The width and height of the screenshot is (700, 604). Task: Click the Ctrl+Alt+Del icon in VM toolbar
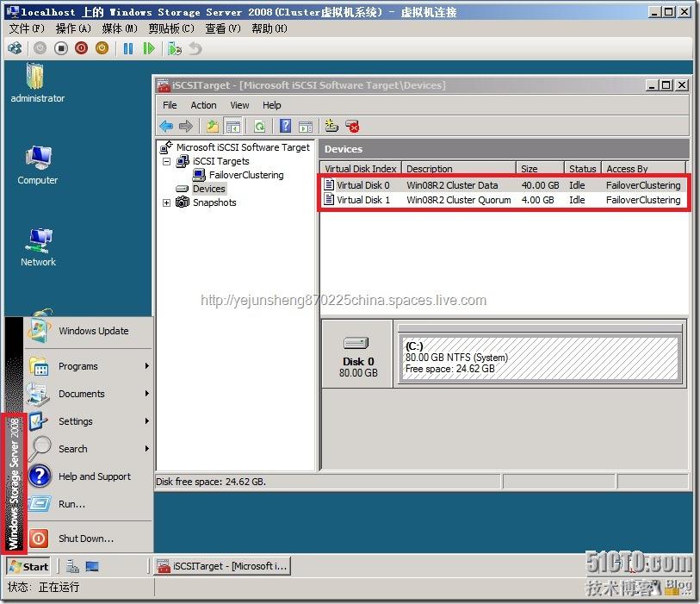15,48
